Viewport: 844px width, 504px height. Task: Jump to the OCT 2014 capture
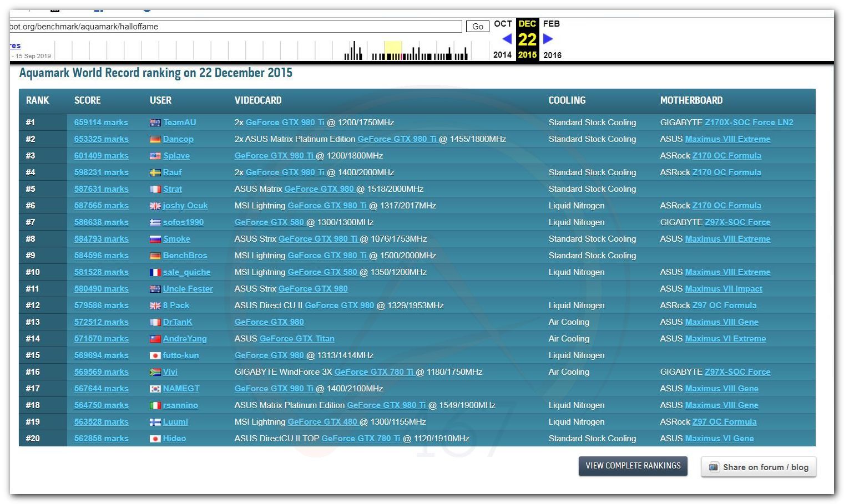pos(503,24)
